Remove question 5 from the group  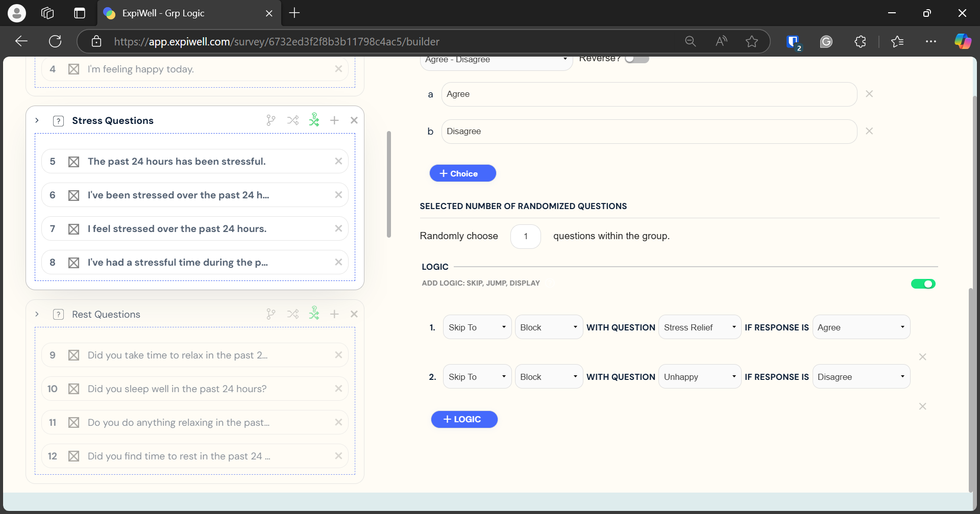tap(338, 161)
